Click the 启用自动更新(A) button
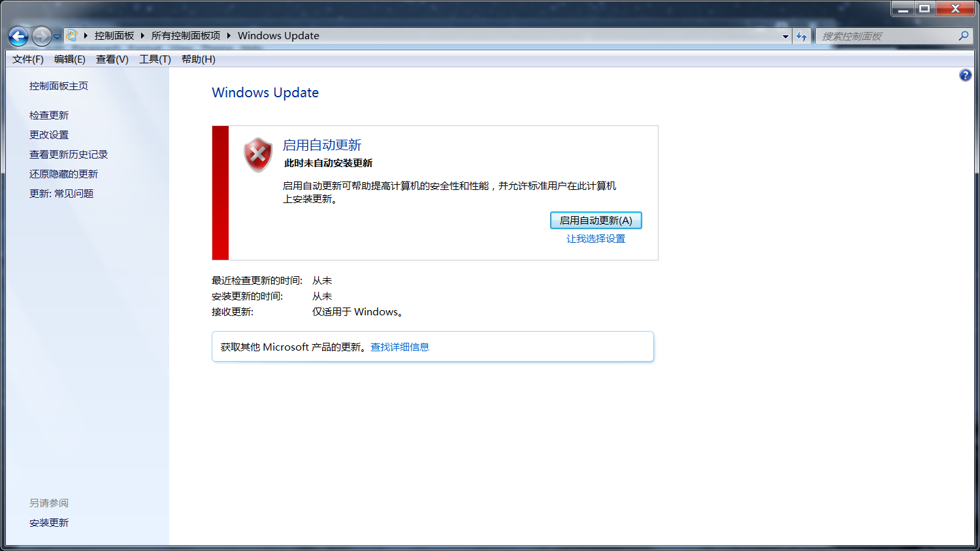The image size is (980, 551). click(596, 221)
